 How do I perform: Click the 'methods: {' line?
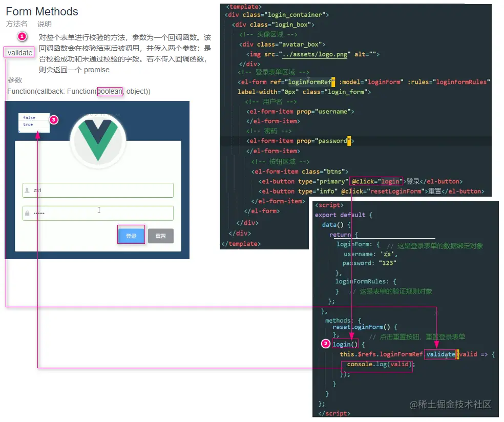point(343,321)
